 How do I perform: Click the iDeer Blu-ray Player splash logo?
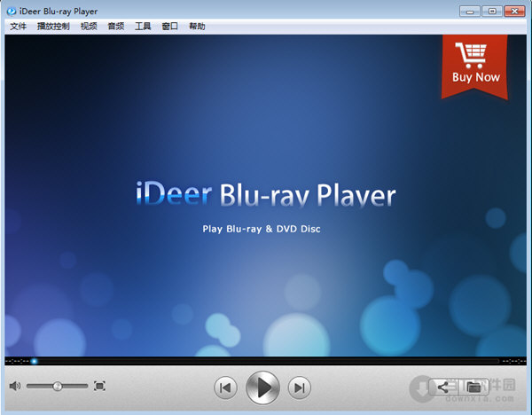pyautogui.click(x=266, y=194)
